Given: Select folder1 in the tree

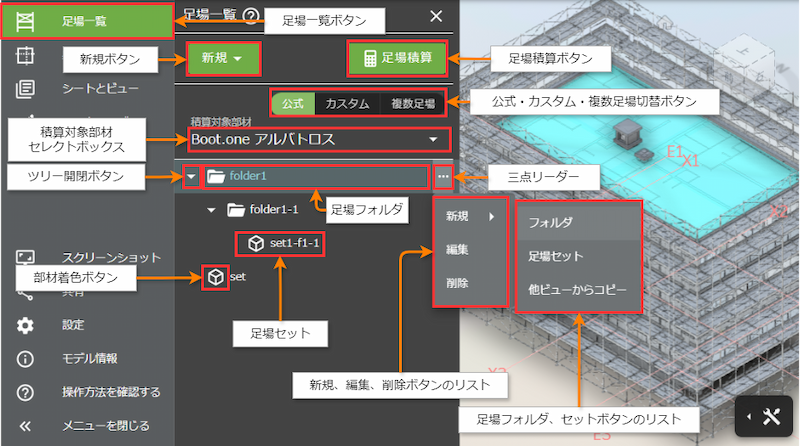Looking at the screenshot, I should point(316,177).
